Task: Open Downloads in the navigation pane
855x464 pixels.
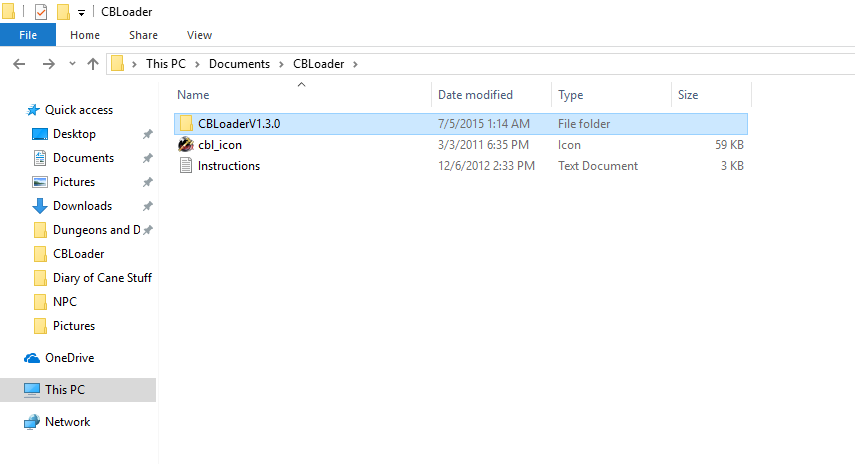Action: click(82, 206)
